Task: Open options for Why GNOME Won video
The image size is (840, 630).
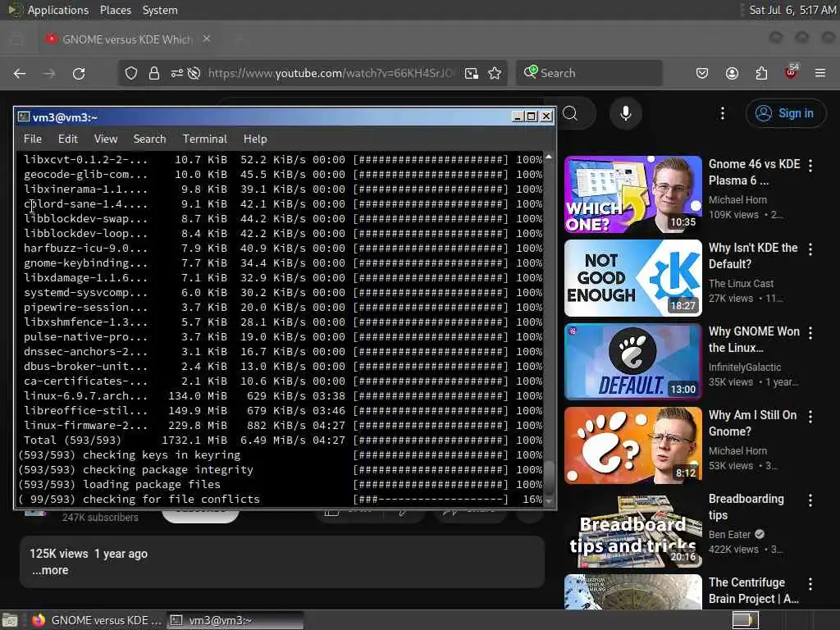Action: coord(810,333)
